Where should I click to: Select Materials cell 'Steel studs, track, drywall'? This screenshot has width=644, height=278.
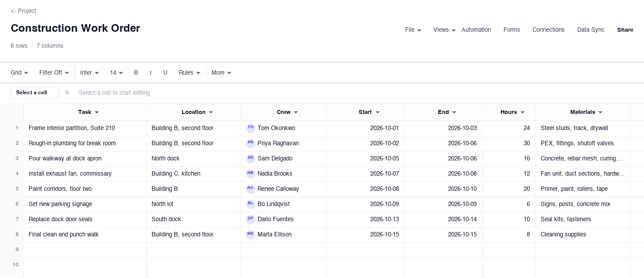[x=583, y=129]
